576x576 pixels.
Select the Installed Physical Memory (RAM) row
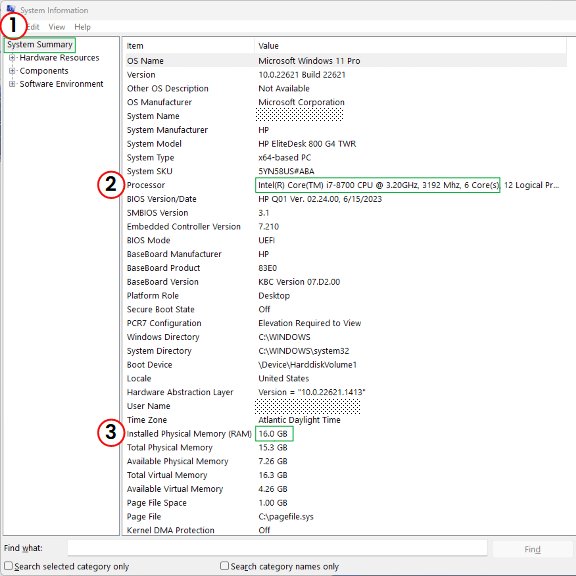345,434
